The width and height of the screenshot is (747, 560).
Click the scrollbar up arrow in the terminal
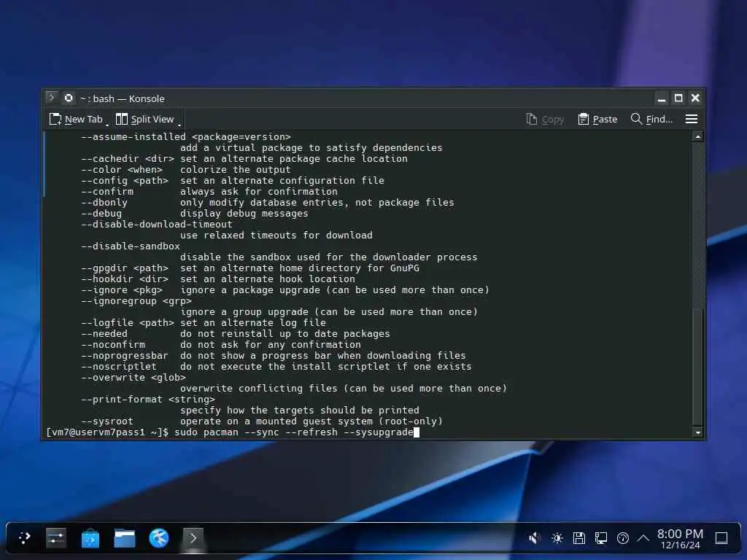(698, 136)
